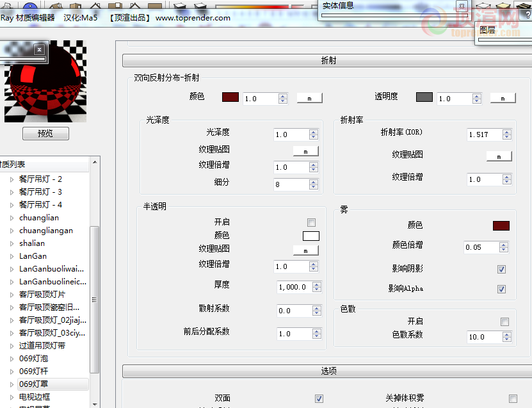Open the 半透明 white color swatch
The width and height of the screenshot is (532, 408).
tap(310, 236)
